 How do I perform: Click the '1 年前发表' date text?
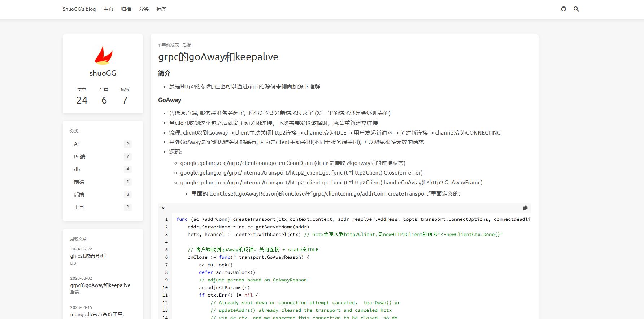pyautogui.click(x=169, y=45)
